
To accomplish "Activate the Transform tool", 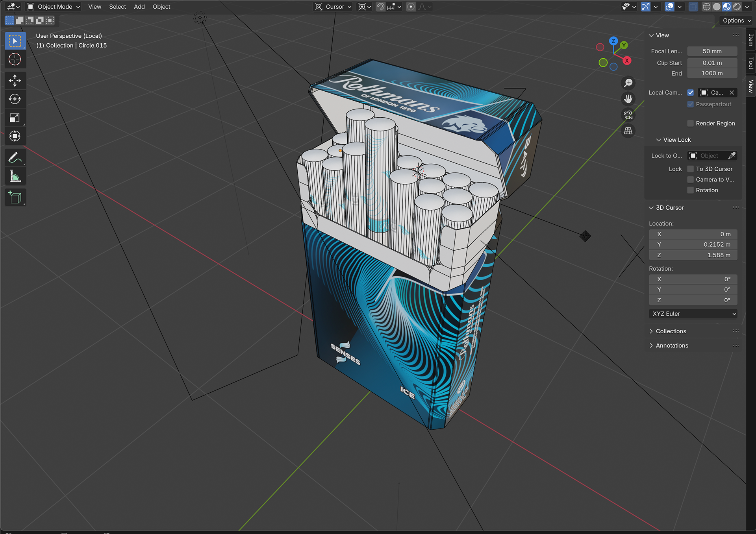I will click(x=15, y=136).
